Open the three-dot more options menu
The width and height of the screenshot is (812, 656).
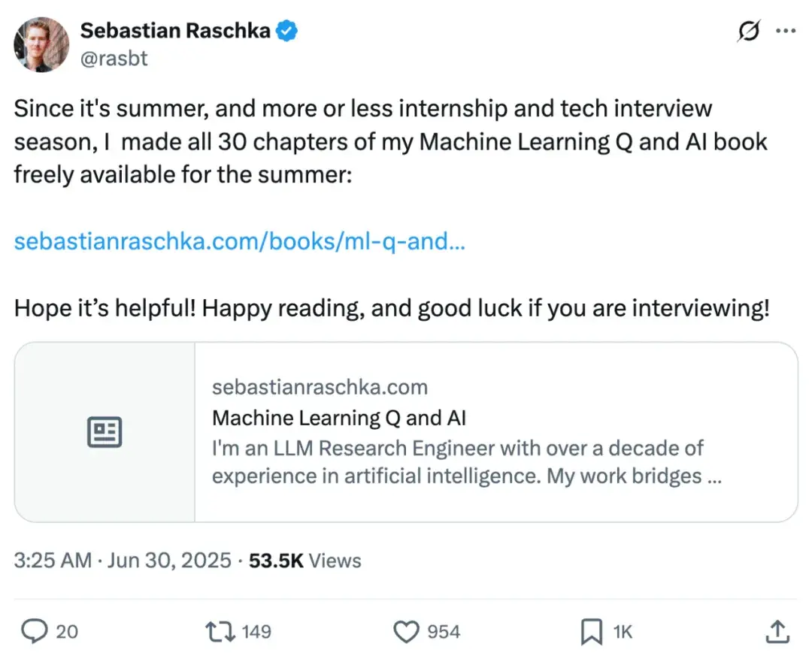coord(786,31)
